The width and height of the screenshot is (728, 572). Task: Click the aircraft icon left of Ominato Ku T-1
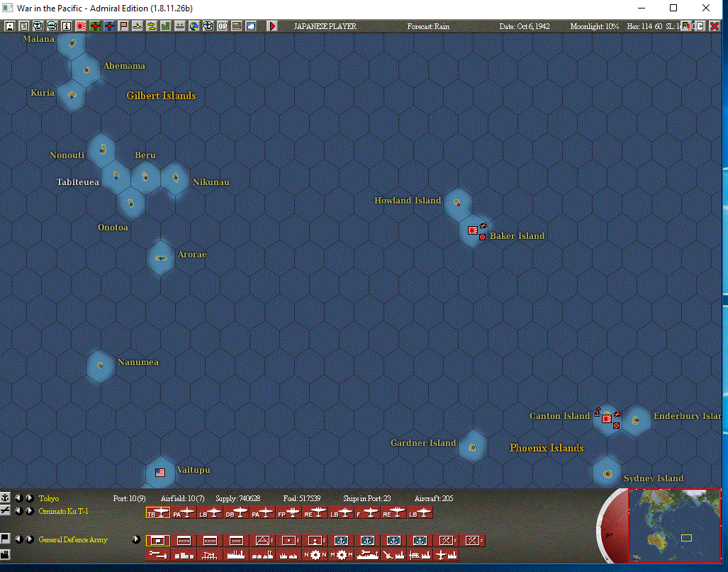5,510
